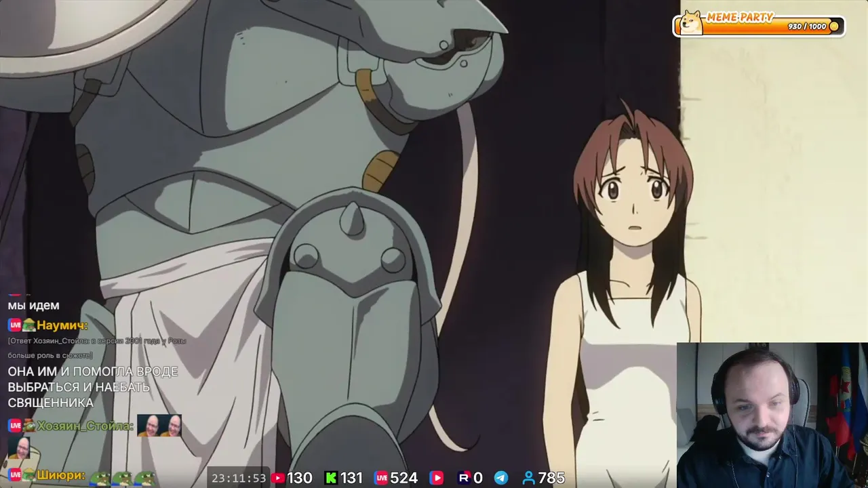Screen dimensions: 868x488
Task: Click the chat username Наумич
Action: pos(62,325)
